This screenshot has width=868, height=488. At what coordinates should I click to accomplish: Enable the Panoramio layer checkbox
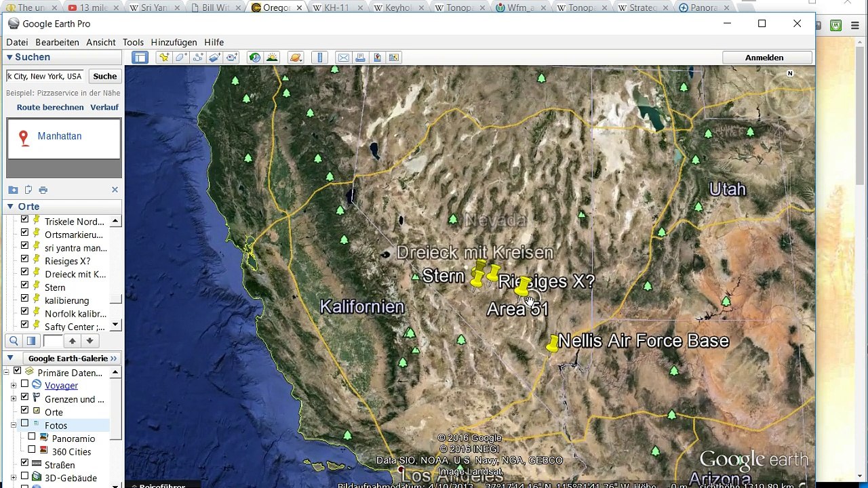pos(32,437)
